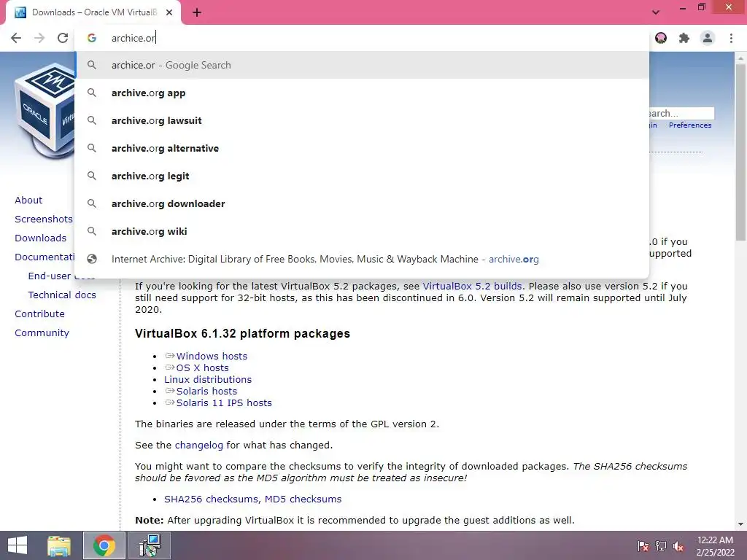Image resolution: width=747 pixels, height=560 pixels.
Task: Follow the VirtualBox 5.2 builds link
Action: 472,286
